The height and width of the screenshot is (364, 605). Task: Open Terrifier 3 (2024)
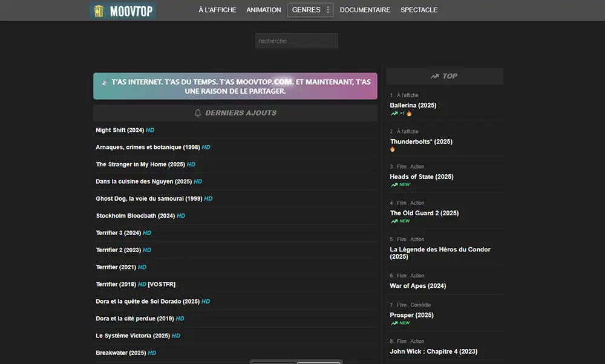(x=119, y=233)
